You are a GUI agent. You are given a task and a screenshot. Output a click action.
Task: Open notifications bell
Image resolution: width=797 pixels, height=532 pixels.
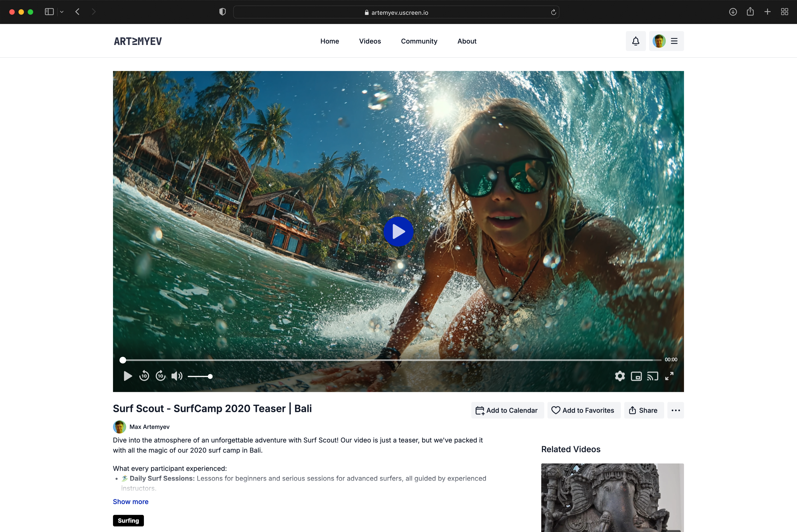click(x=635, y=41)
